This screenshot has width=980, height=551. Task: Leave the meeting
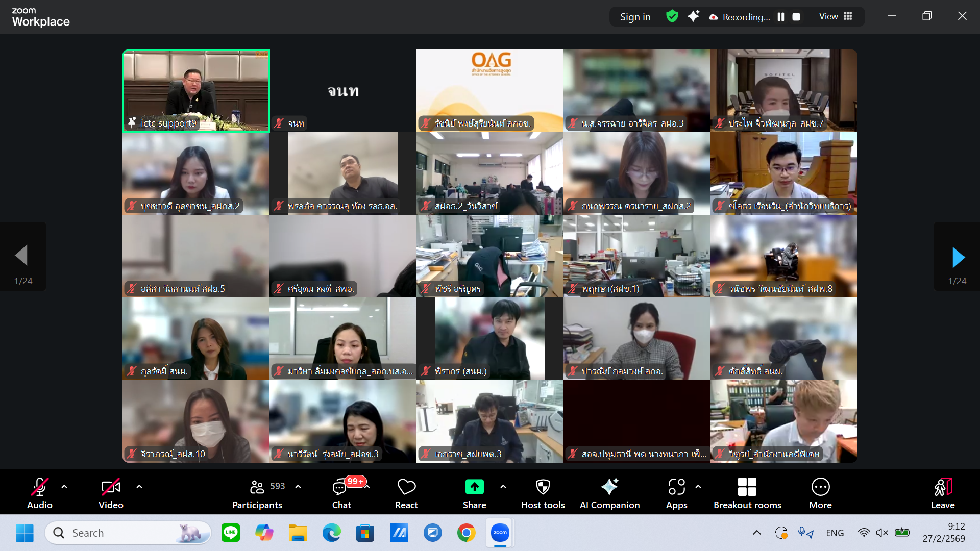coord(943,494)
